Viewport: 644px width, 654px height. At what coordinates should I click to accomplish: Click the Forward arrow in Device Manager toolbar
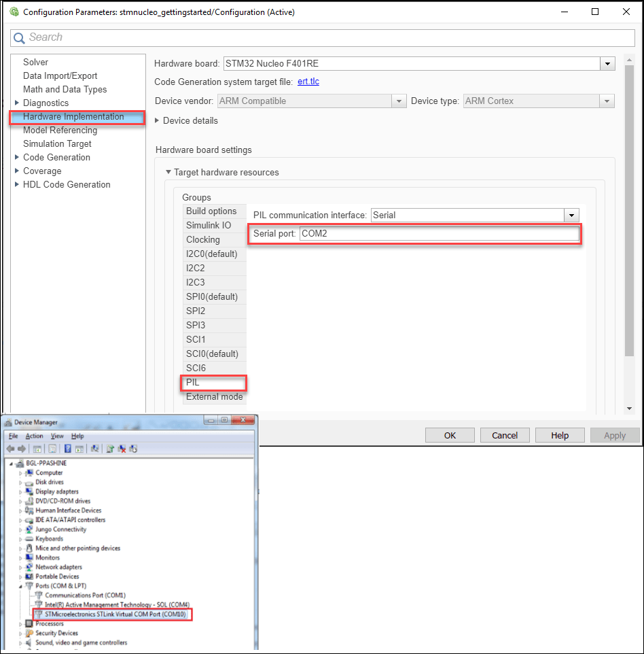(x=20, y=449)
